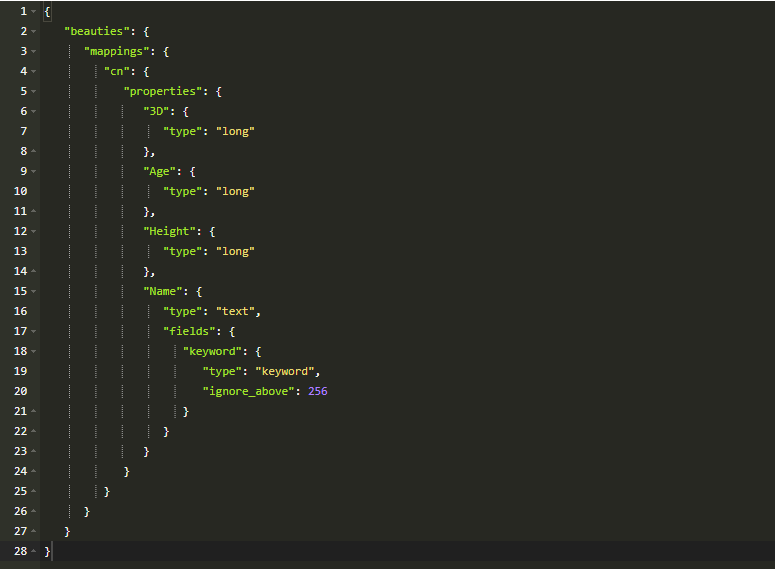Collapse the "beauties" block fold arrow on line 2
Image resolution: width=775 pixels, height=569 pixels.
point(34,32)
